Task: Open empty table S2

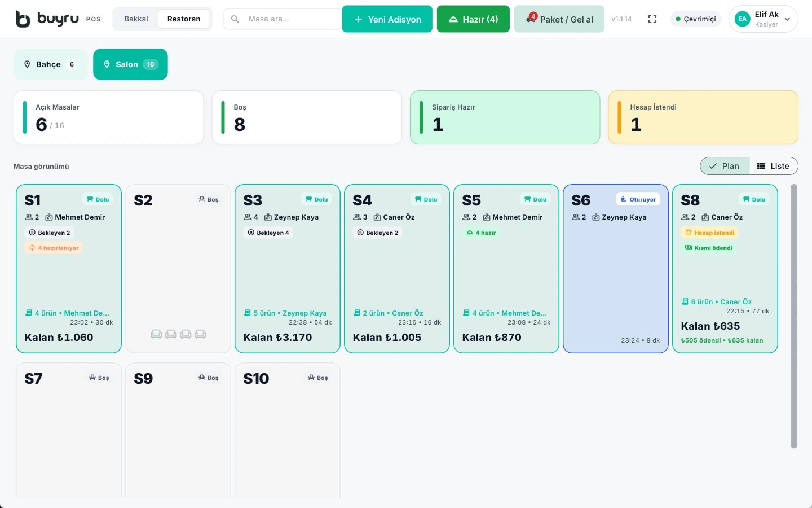Action: point(178,269)
